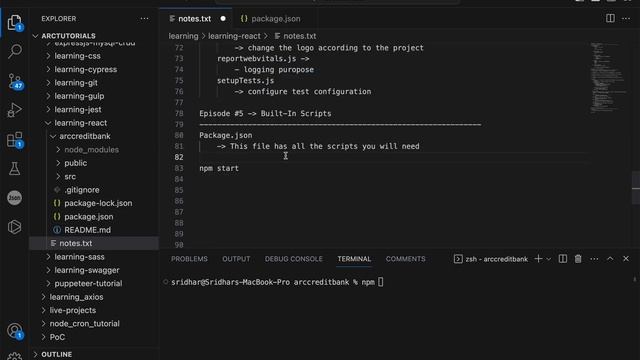Expand the learning-swagger folder

point(87,270)
